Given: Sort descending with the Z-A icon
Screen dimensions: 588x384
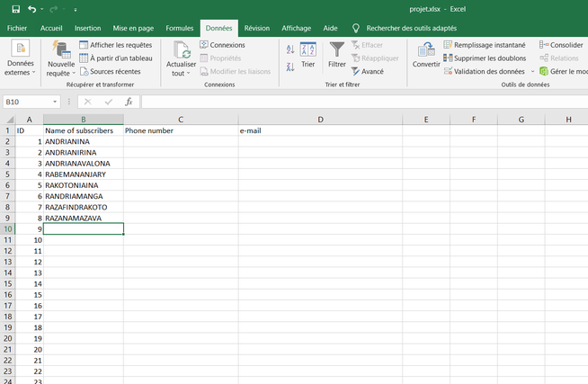Looking at the screenshot, I should click(x=290, y=66).
